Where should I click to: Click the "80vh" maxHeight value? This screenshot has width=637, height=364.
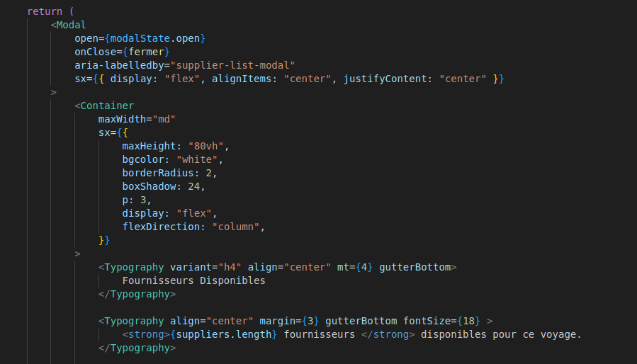coord(208,146)
